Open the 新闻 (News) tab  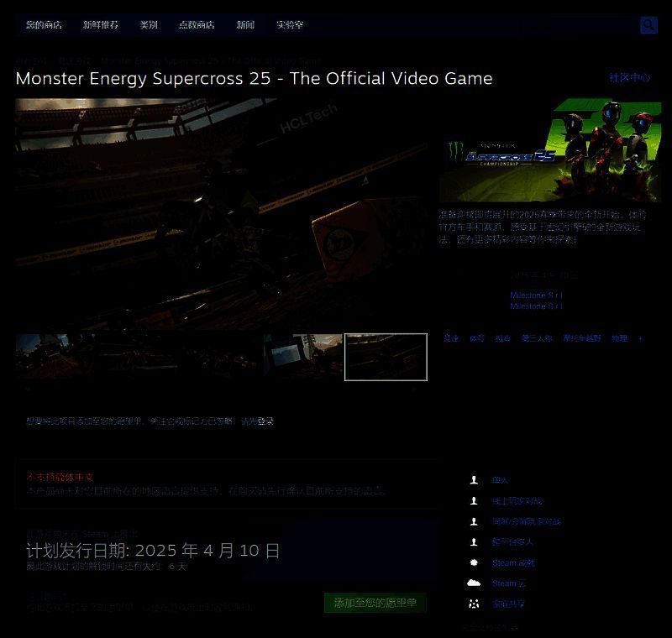coord(245,25)
